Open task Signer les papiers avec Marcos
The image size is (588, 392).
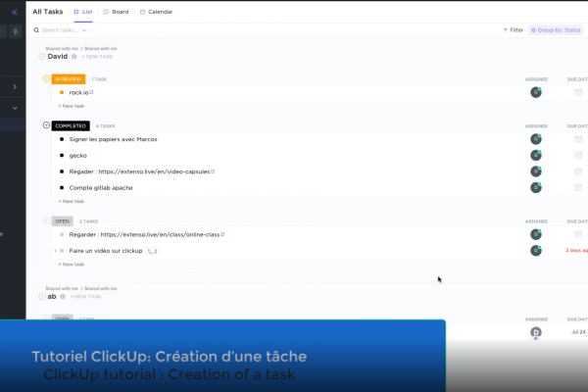tap(113, 139)
